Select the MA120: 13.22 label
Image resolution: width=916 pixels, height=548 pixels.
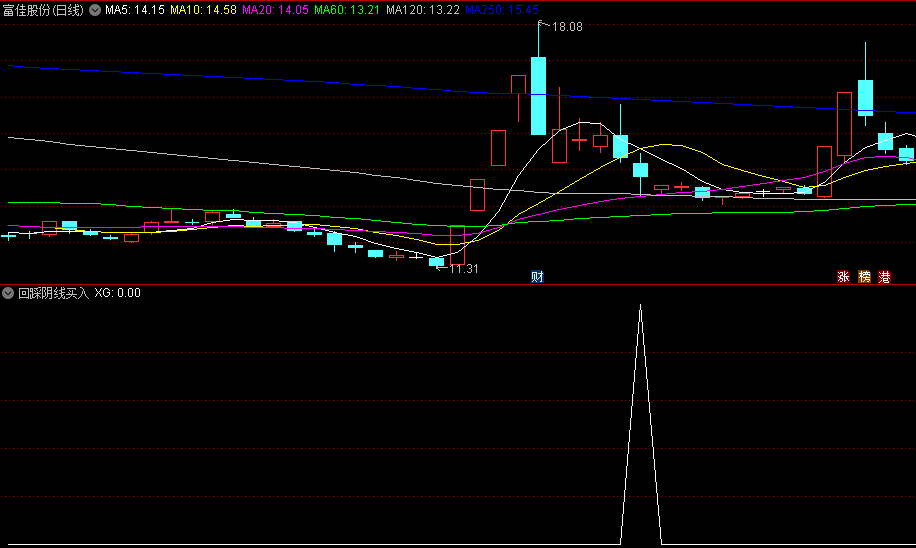423,10
